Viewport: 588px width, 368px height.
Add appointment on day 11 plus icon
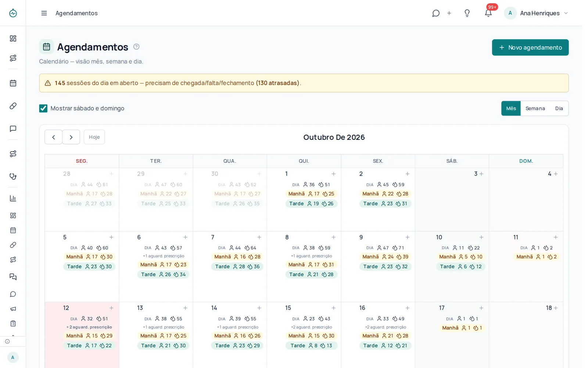(x=555, y=237)
